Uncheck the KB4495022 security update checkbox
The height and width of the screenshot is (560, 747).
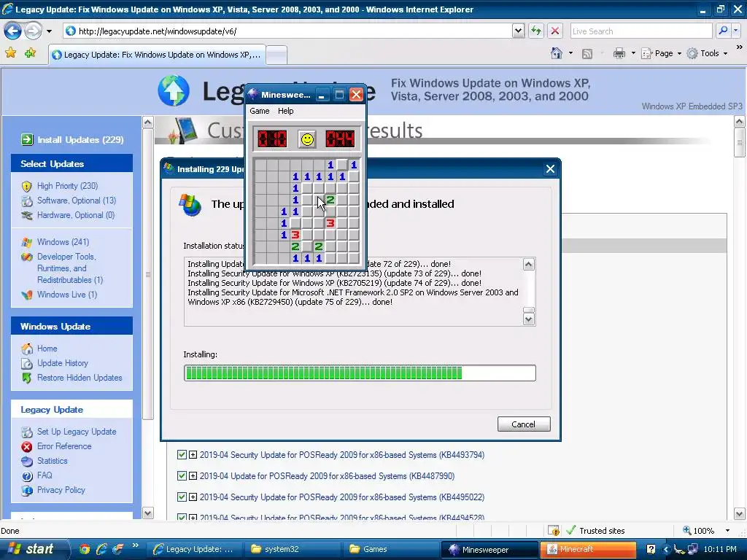pyautogui.click(x=182, y=497)
